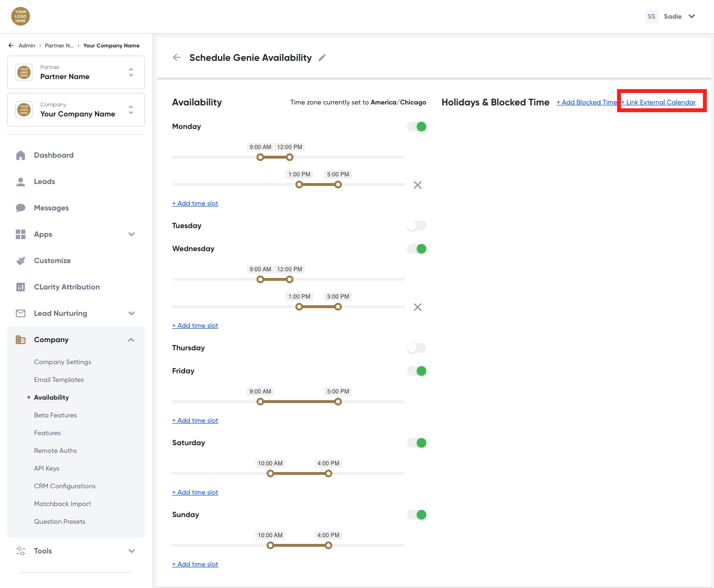The height and width of the screenshot is (588, 714).
Task: Expand the Apps menu chevron
Action: pyautogui.click(x=132, y=234)
